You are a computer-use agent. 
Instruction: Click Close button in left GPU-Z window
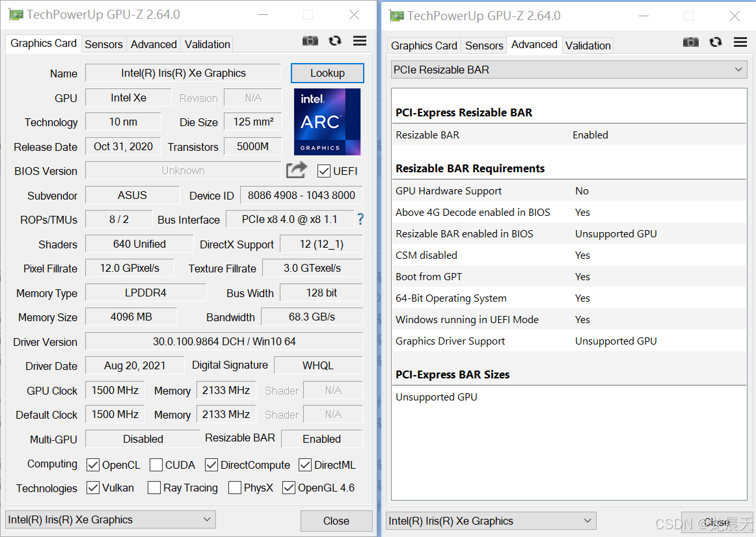336,521
